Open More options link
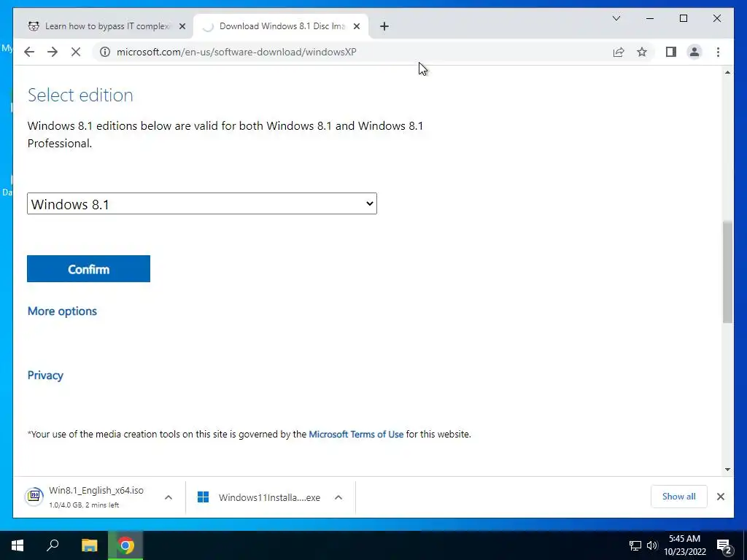This screenshot has width=747, height=560. [x=62, y=311]
